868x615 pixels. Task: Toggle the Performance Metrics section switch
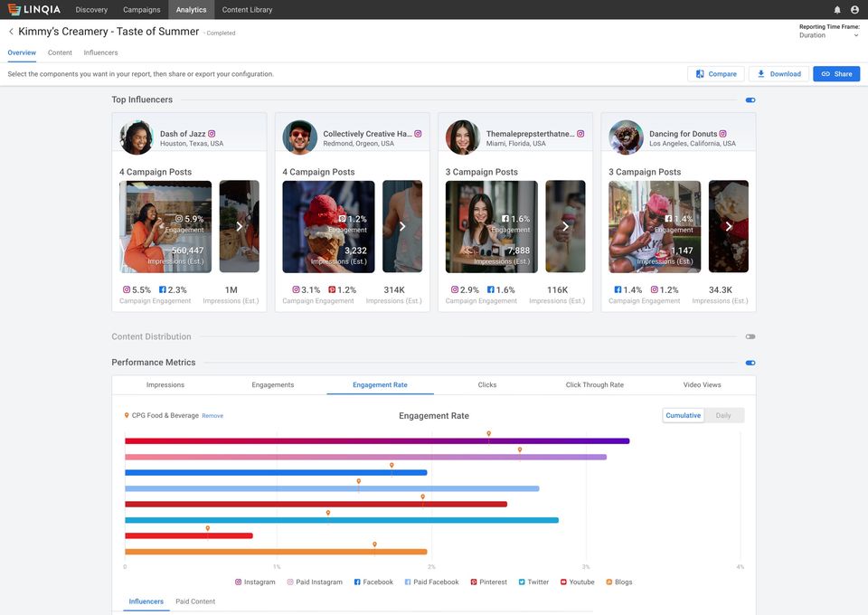click(750, 364)
